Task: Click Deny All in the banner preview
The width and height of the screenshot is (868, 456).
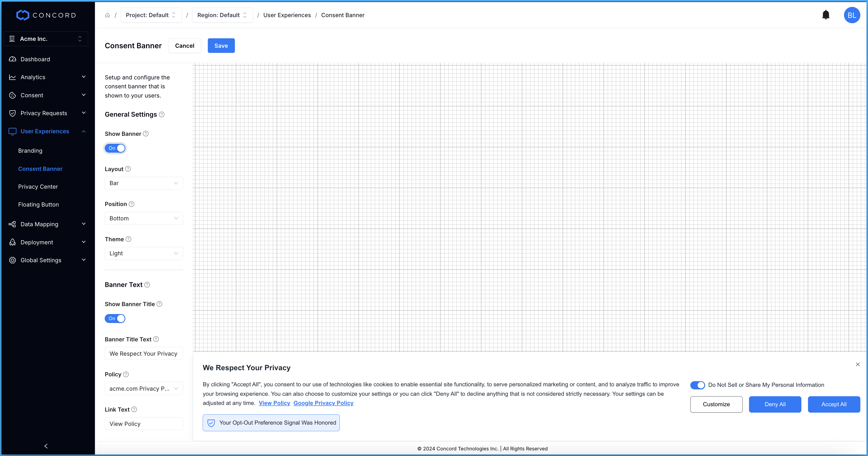Action: click(775, 404)
